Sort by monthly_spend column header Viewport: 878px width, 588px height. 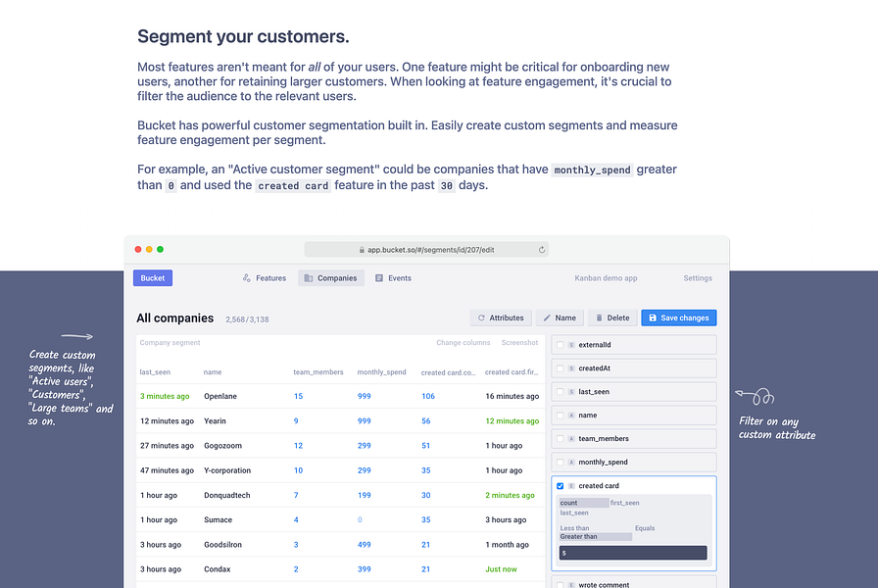pos(381,372)
